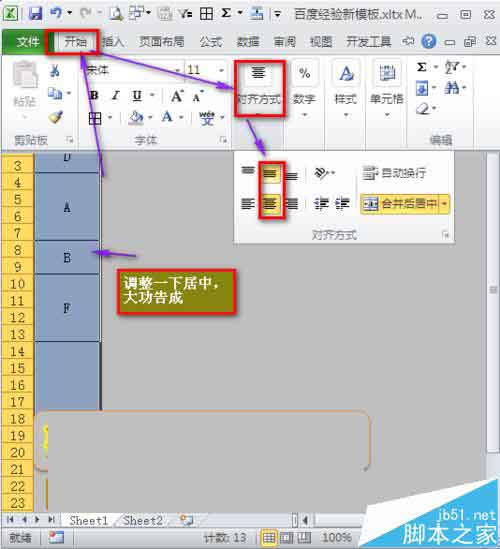This screenshot has height=549, width=500.
Task: Click the Orientation icon in alignment panel
Action: 321,173
